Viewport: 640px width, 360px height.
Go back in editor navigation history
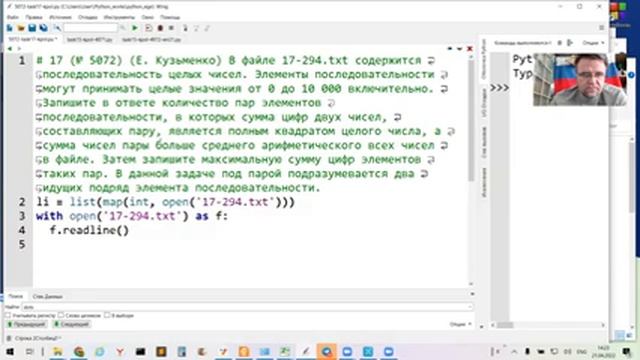10,49
